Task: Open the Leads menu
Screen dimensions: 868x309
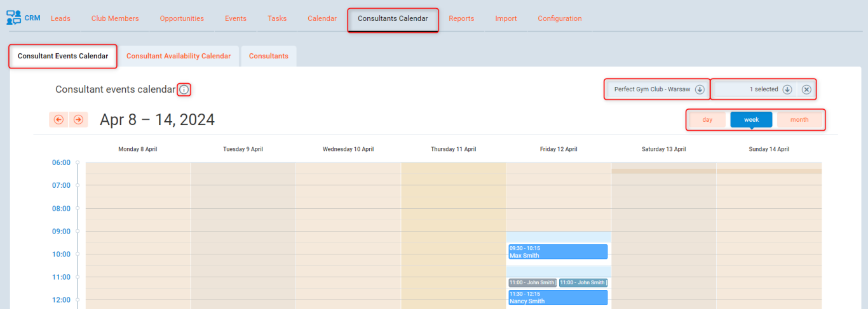Action: [x=60, y=18]
